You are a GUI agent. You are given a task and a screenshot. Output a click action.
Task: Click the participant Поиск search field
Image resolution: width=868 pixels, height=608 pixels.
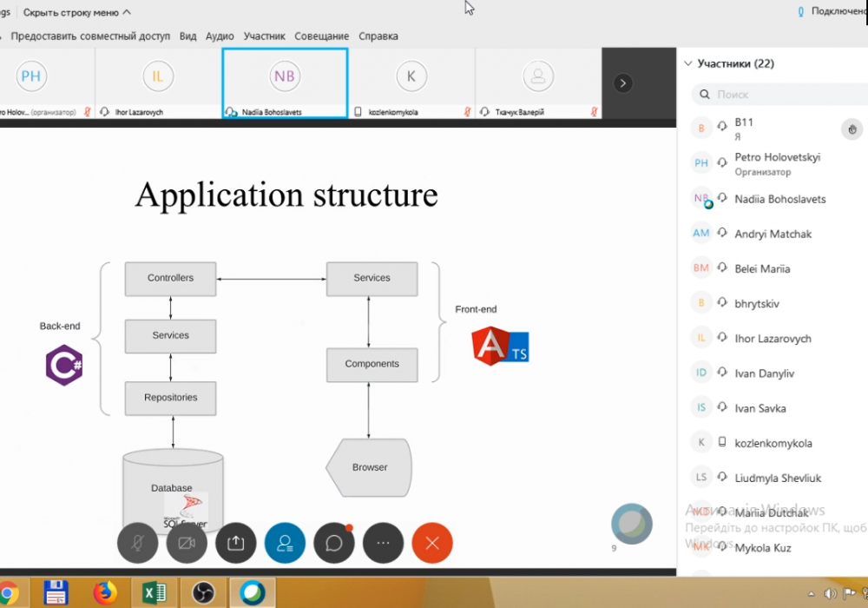tap(781, 94)
